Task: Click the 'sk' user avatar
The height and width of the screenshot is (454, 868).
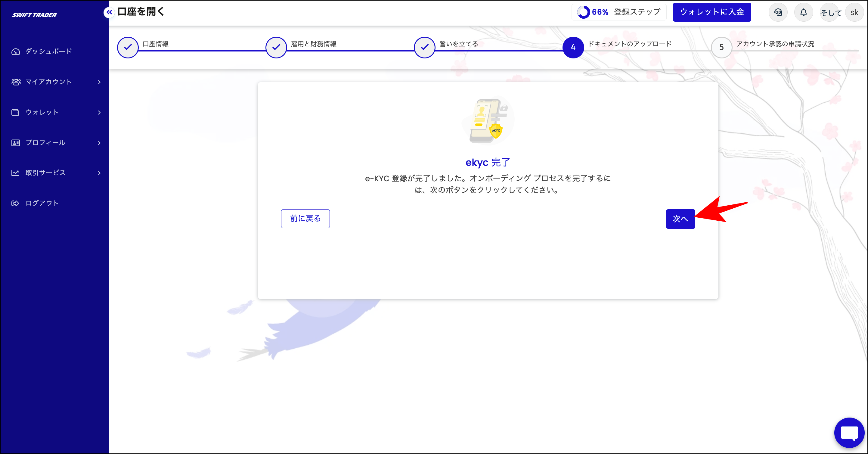Action: coord(854,12)
